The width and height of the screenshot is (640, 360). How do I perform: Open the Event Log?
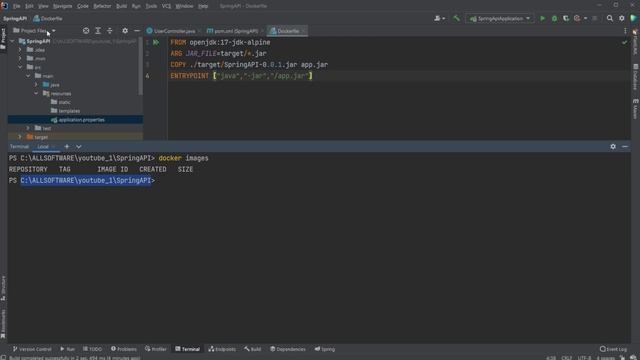tap(613, 349)
